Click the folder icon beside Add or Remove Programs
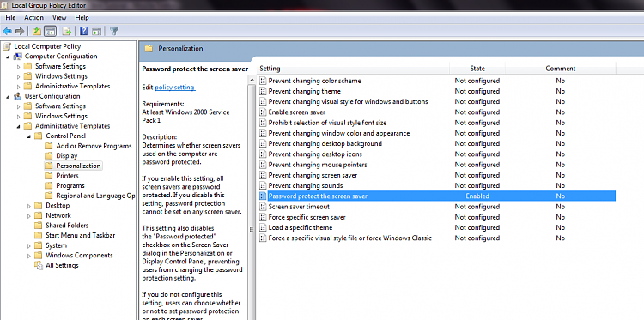Viewport: 644px width, 320px height. click(49, 146)
